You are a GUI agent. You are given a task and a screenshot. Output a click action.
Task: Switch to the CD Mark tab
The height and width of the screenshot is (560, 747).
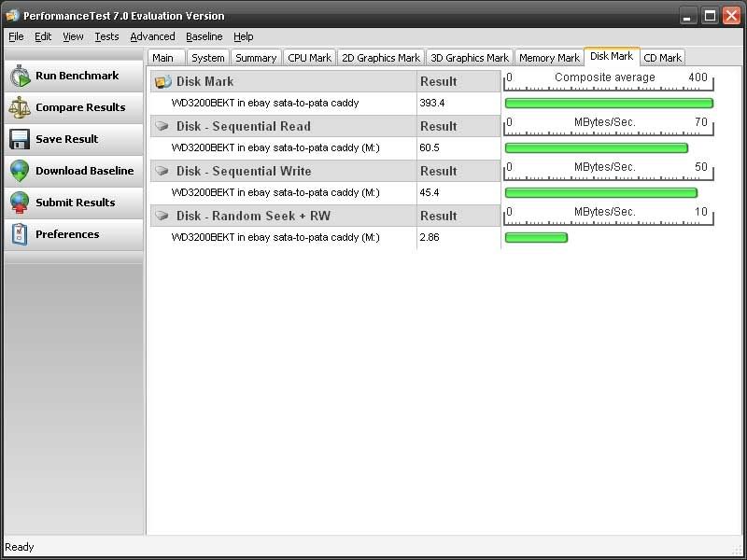pyautogui.click(x=662, y=58)
